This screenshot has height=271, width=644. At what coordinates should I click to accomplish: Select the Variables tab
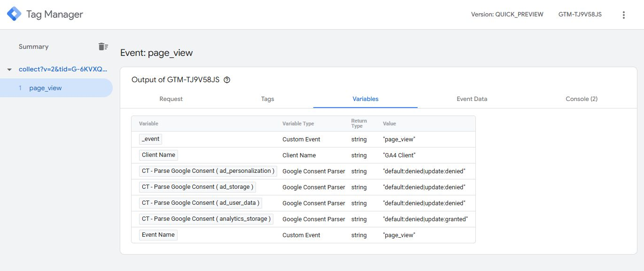(x=365, y=99)
